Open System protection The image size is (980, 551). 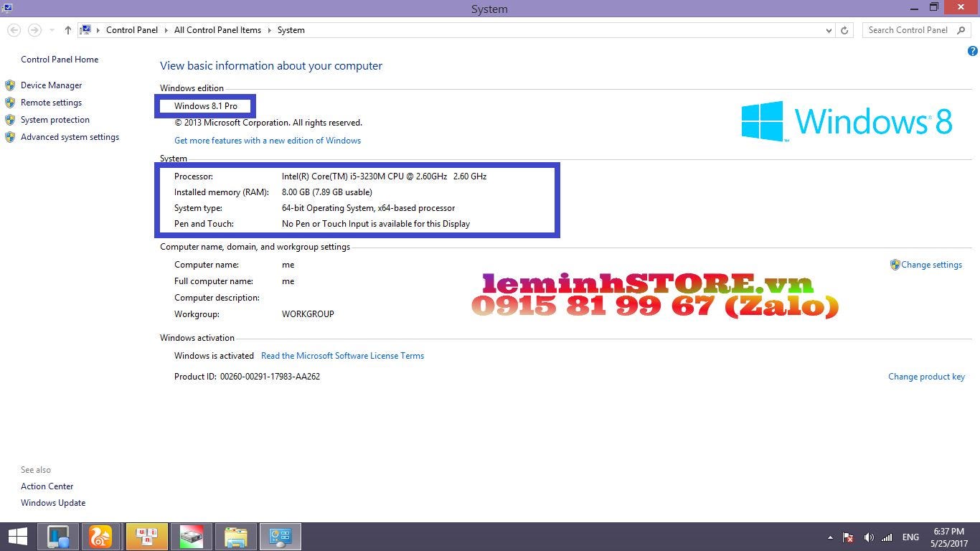55,120
